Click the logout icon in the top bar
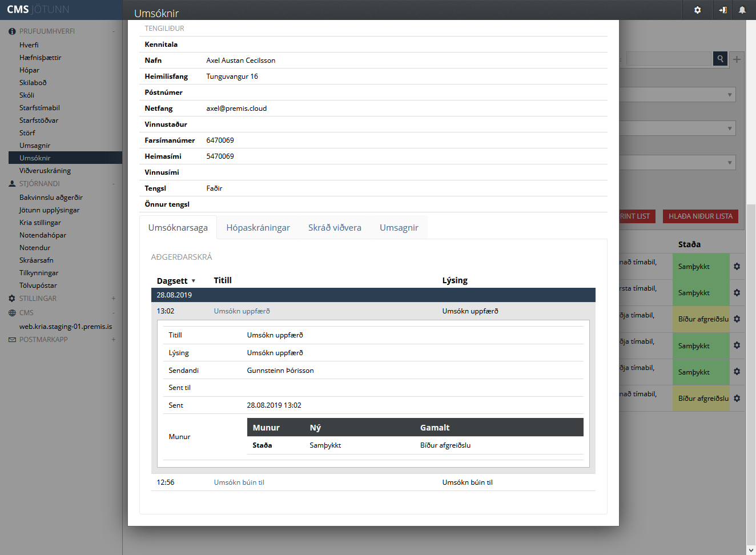Screen dimensions: 756x555 click(x=722, y=10)
